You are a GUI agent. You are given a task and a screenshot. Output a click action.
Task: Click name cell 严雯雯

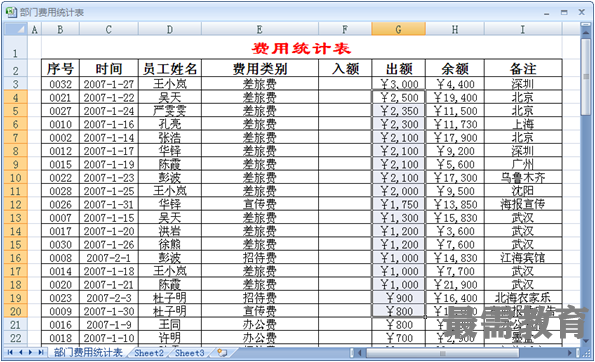pyautogui.click(x=170, y=111)
